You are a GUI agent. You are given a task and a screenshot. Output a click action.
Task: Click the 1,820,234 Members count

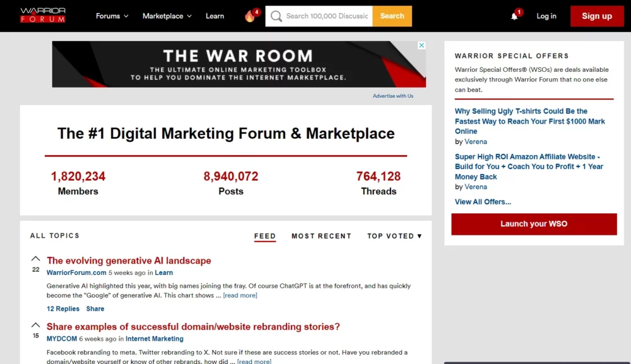click(x=78, y=176)
